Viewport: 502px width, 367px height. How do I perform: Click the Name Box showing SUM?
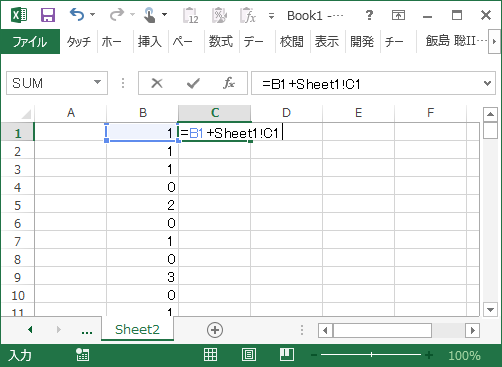pos(49,83)
